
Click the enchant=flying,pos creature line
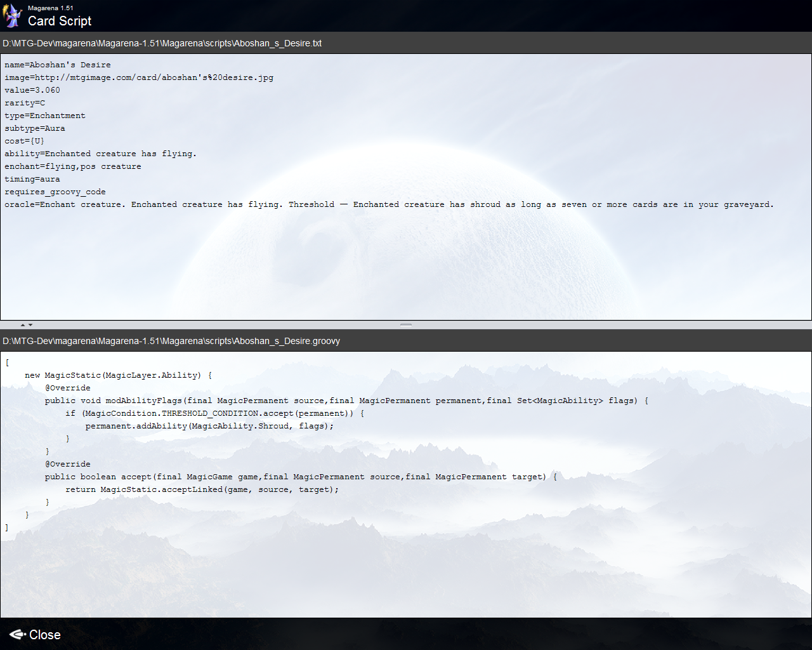click(73, 166)
